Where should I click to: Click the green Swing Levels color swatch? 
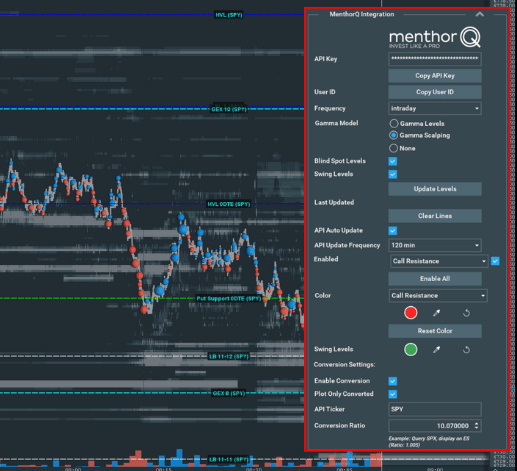(x=410, y=350)
